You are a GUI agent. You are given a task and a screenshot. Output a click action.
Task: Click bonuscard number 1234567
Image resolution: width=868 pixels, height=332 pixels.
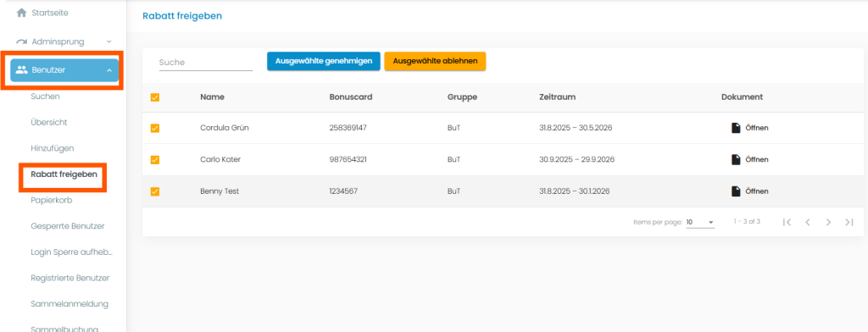(x=343, y=191)
